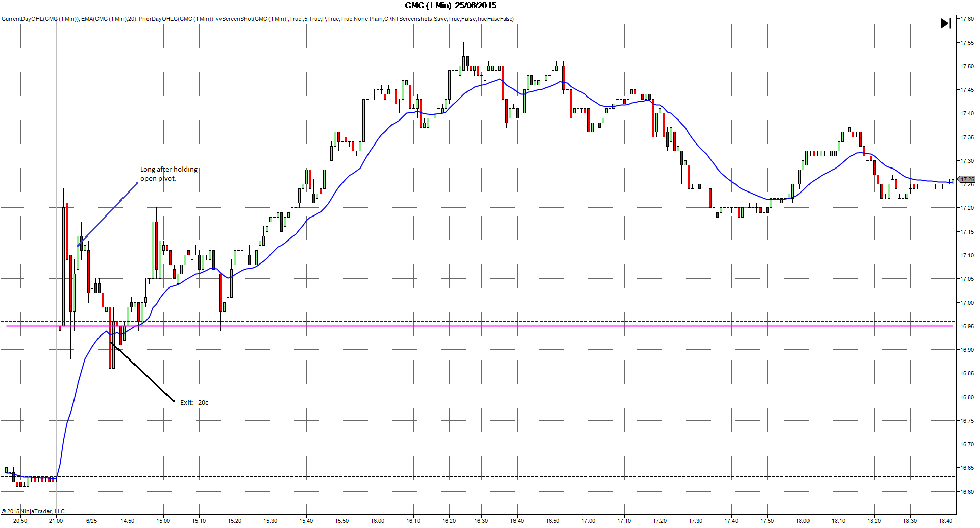Select the 16:10 time axis label
Viewport: 980px width, 528px height.
point(413,521)
